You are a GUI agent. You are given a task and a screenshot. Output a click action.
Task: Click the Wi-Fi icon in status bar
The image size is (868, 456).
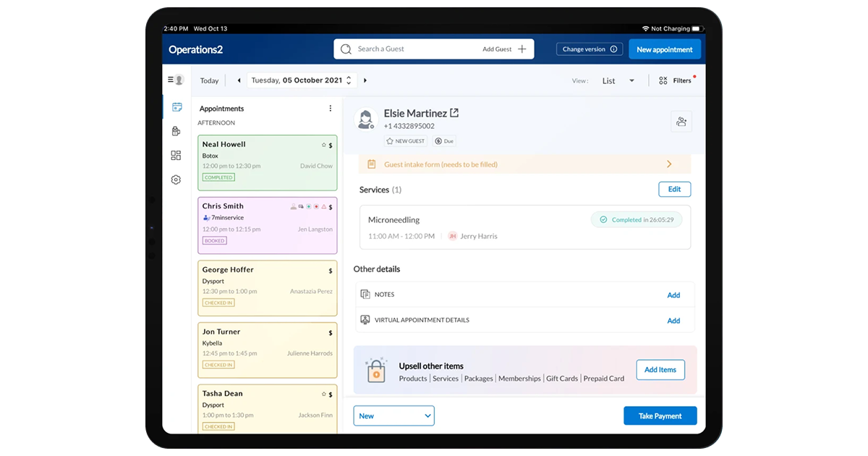click(645, 28)
